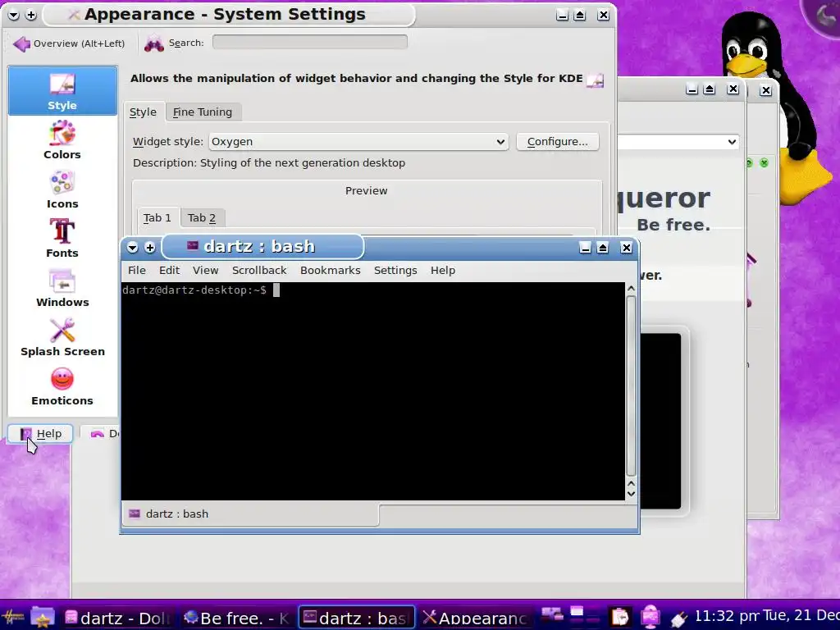Open the Fonts settings section

coord(62,239)
